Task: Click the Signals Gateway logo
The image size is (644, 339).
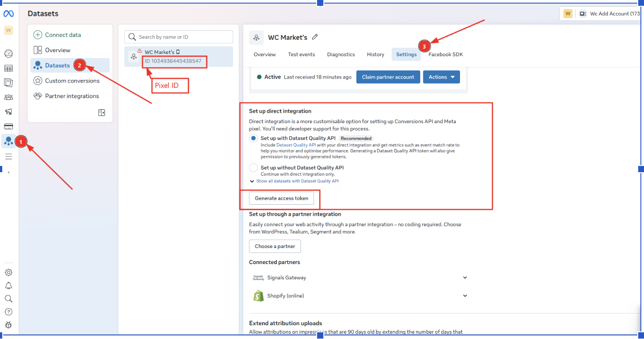Action: point(259,277)
